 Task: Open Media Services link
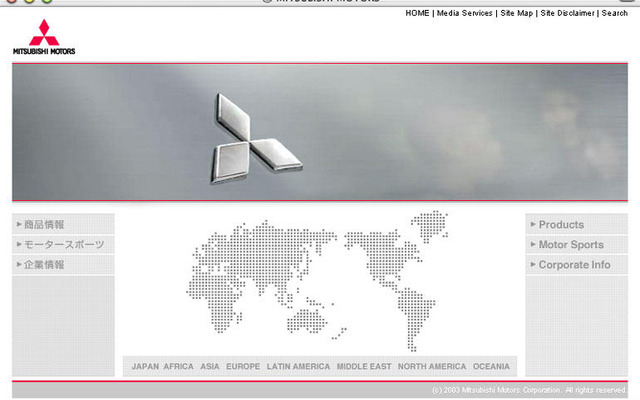pyautogui.click(x=464, y=13)
